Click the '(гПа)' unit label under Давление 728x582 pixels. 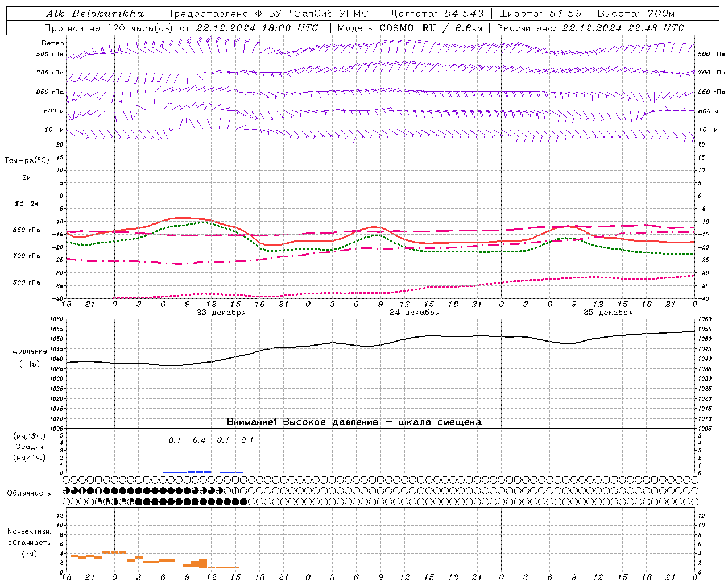click(x=30, y=364)
